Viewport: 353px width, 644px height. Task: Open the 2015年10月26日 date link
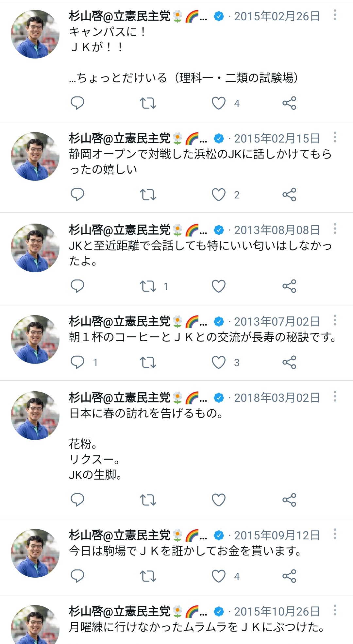277,611
